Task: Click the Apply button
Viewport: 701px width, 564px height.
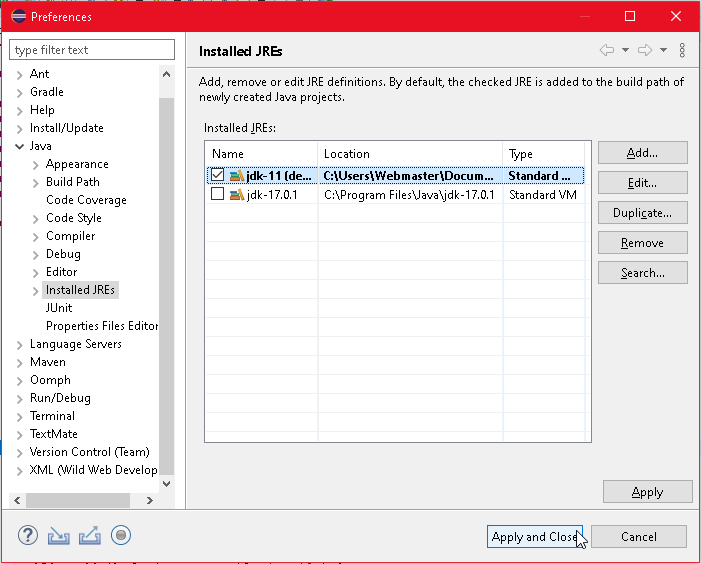Action: (647, 492)
